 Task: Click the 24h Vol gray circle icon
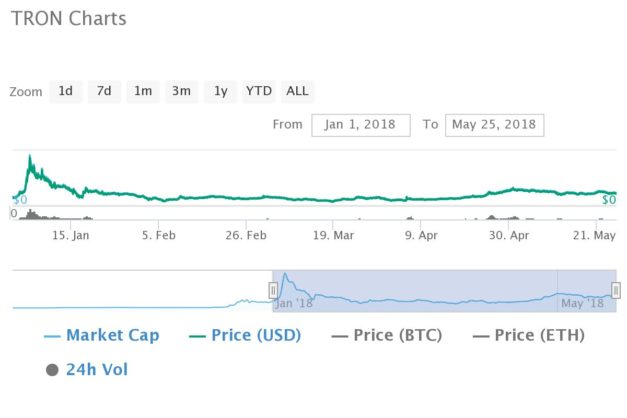coord(52,370)
